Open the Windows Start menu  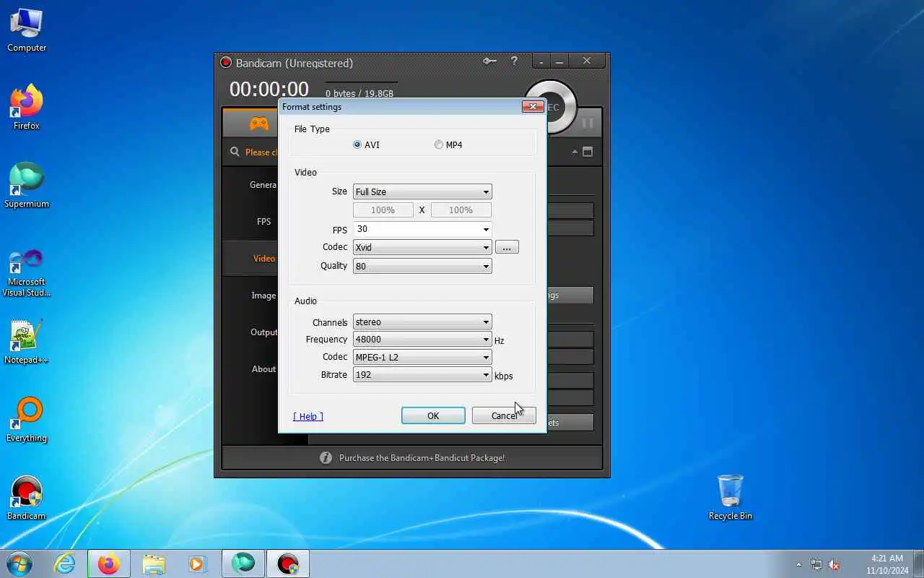[x=19, y=564]
